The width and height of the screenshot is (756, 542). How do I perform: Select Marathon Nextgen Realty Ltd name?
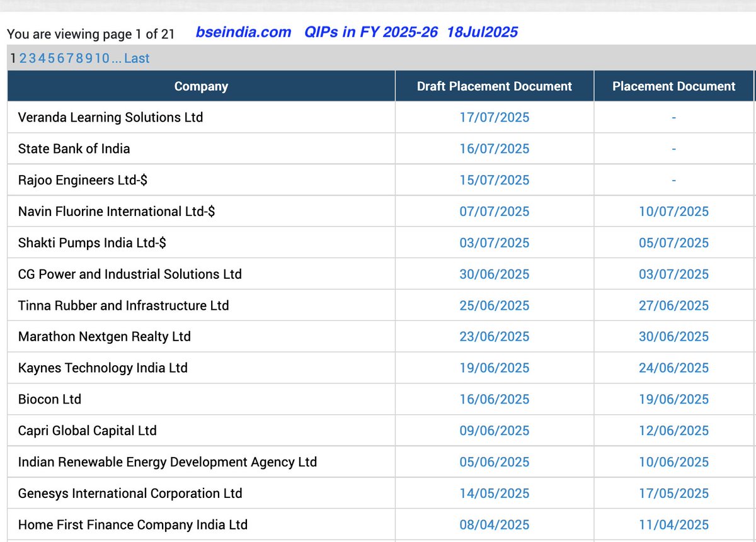[x=105, y=337]
